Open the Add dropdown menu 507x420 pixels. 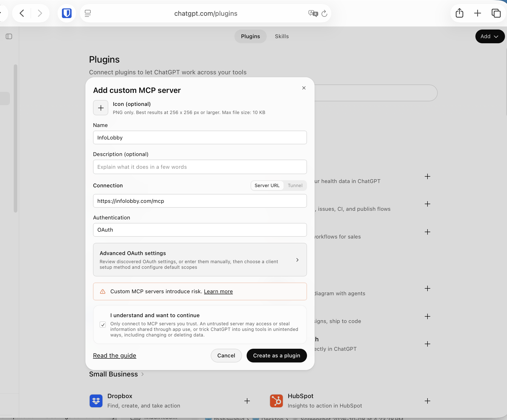pyautogui.click(x=490, y=36)
